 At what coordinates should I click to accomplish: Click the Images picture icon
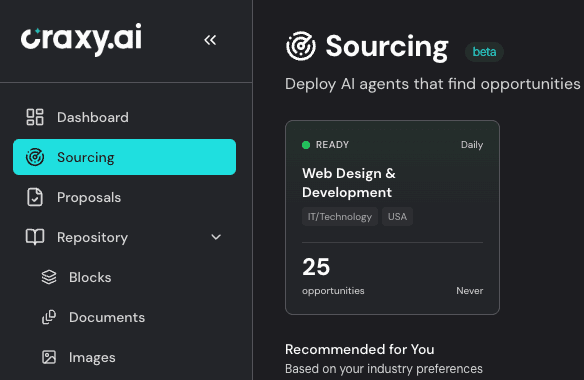[49, 357]
